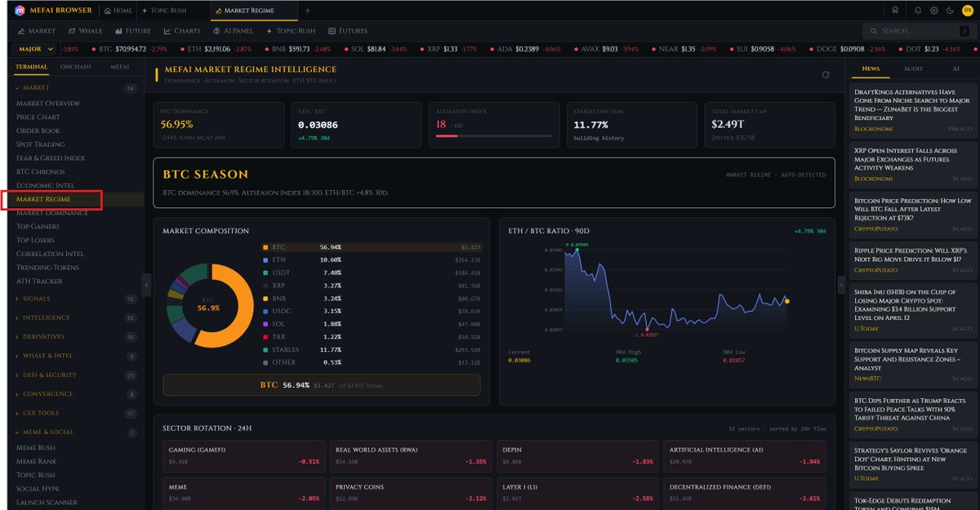This screenshot has height=510, width=980.
Task: Open the Gaming (GameFi) sector card
Action: point(243,455)
